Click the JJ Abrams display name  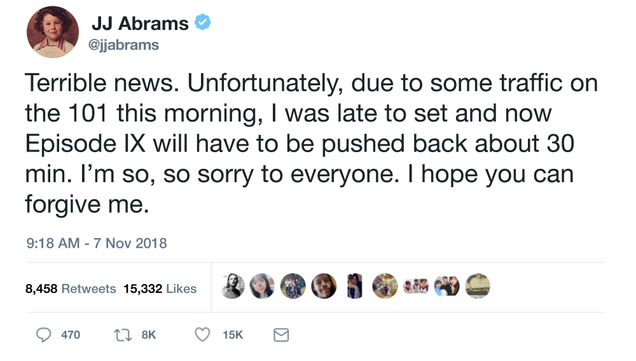(x=140, y=23)
